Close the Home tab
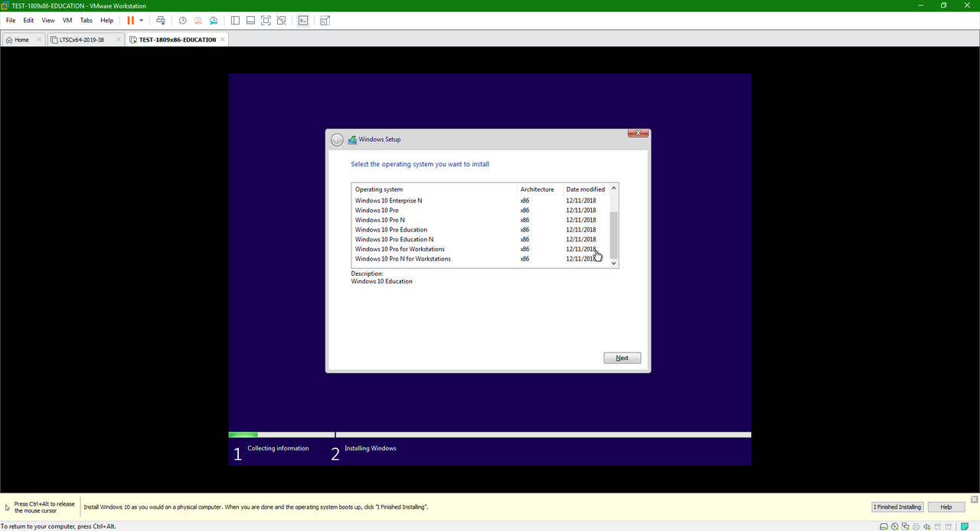This screenshot has height=531, width=980. coord(39,39)
